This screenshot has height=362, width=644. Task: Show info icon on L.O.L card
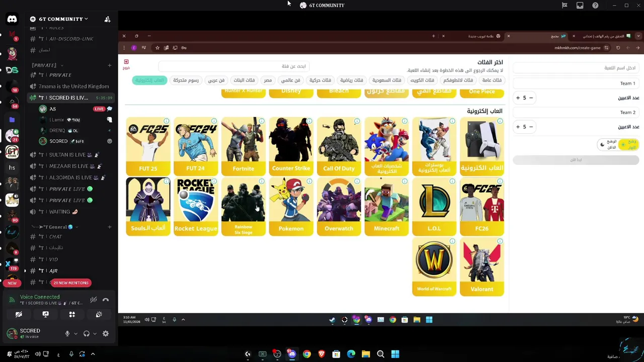[x=452, y=182]
